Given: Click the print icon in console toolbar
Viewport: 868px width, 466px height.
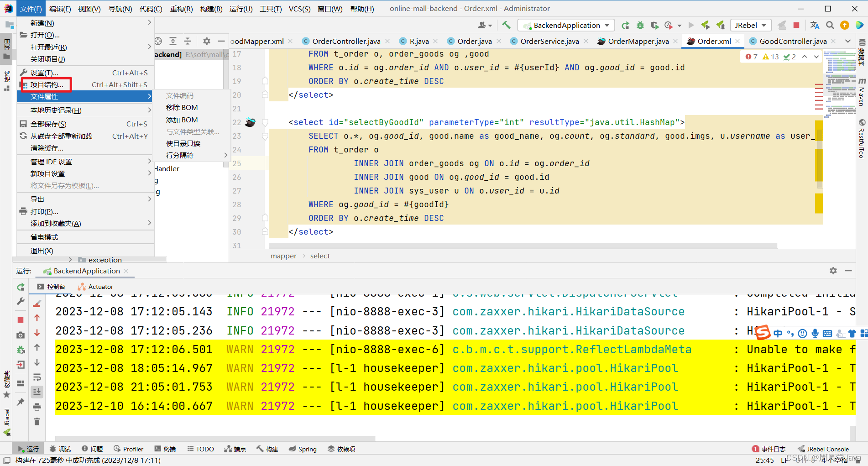Looking at the screenshot, I should point(37,407).
